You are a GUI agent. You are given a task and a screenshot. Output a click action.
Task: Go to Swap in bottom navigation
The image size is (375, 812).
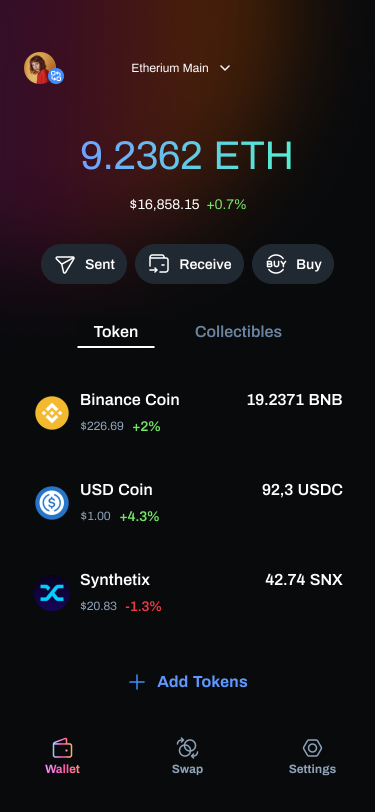pyautogui.click(x=188, y=756)
